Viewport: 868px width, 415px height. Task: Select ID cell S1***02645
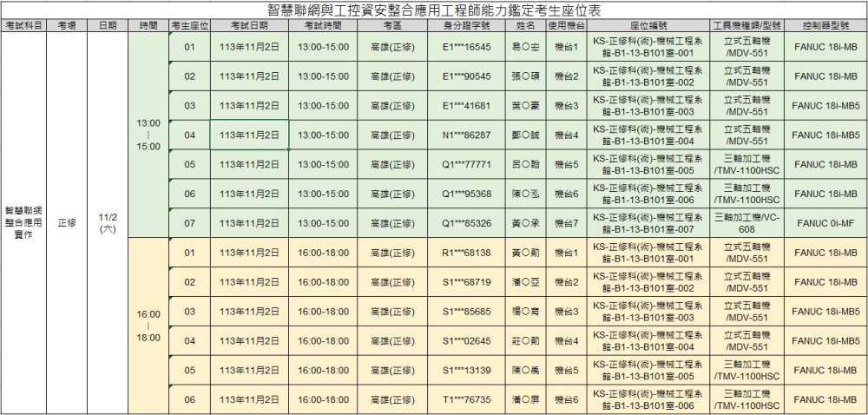click(x=467, y=340)
